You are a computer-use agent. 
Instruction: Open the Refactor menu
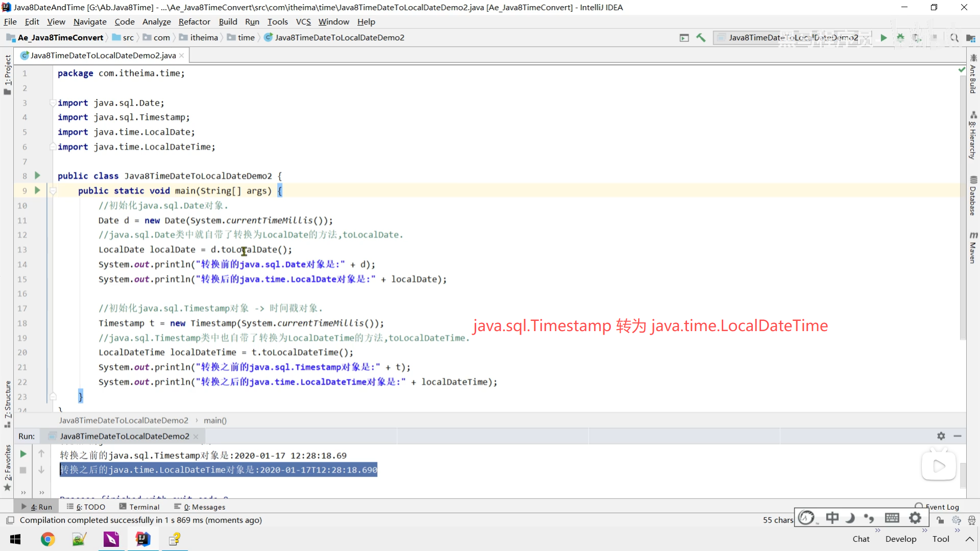tap(194, 22)
